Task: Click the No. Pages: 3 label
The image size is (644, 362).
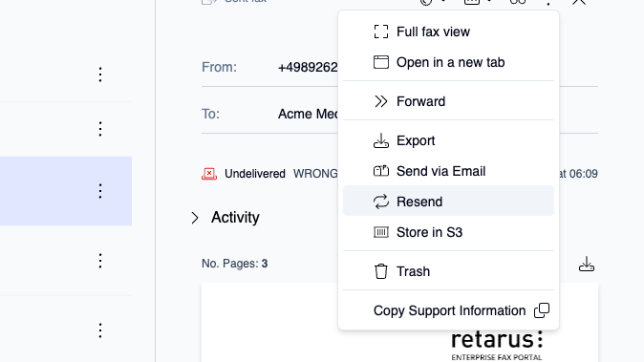Action: 234,264
